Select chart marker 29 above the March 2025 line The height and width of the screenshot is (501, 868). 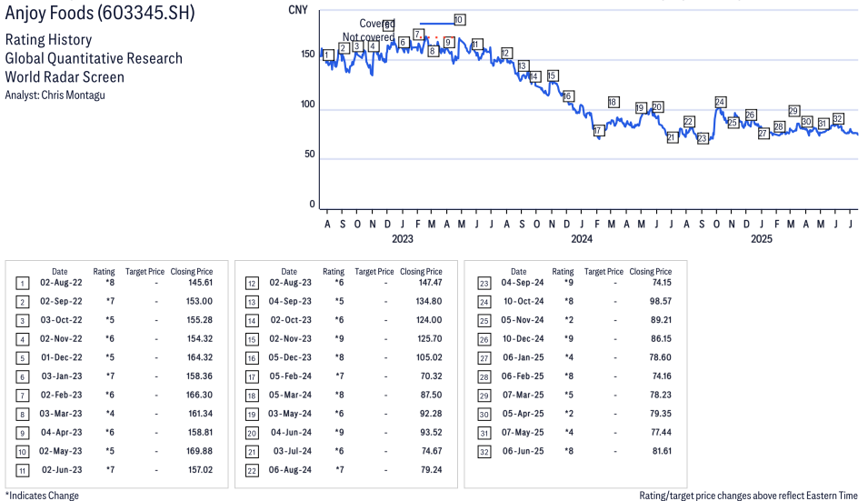(793, 111)
